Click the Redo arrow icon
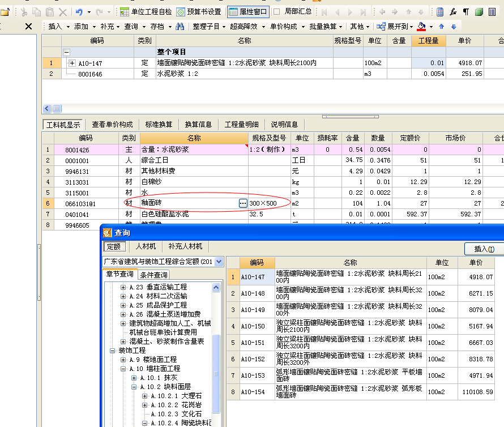 coord(99,12)
